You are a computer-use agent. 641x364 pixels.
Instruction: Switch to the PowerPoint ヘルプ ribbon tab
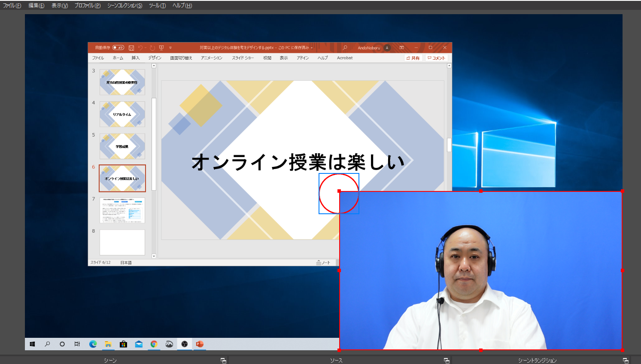(x=323, y=58)
